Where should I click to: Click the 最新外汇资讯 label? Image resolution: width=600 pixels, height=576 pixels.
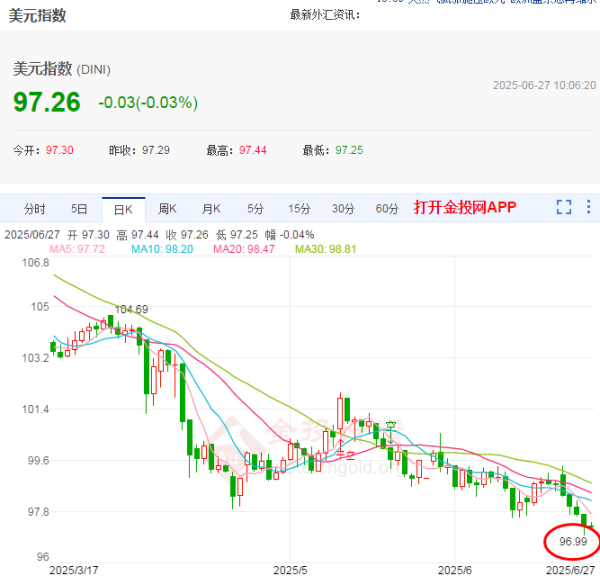tap(325, 15)
